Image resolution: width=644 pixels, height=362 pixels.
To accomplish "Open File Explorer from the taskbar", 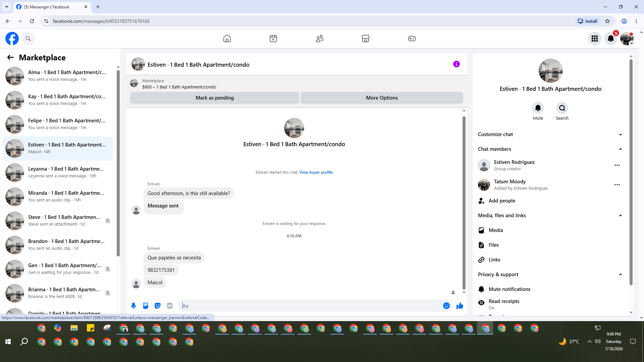I will pos(74,328).
